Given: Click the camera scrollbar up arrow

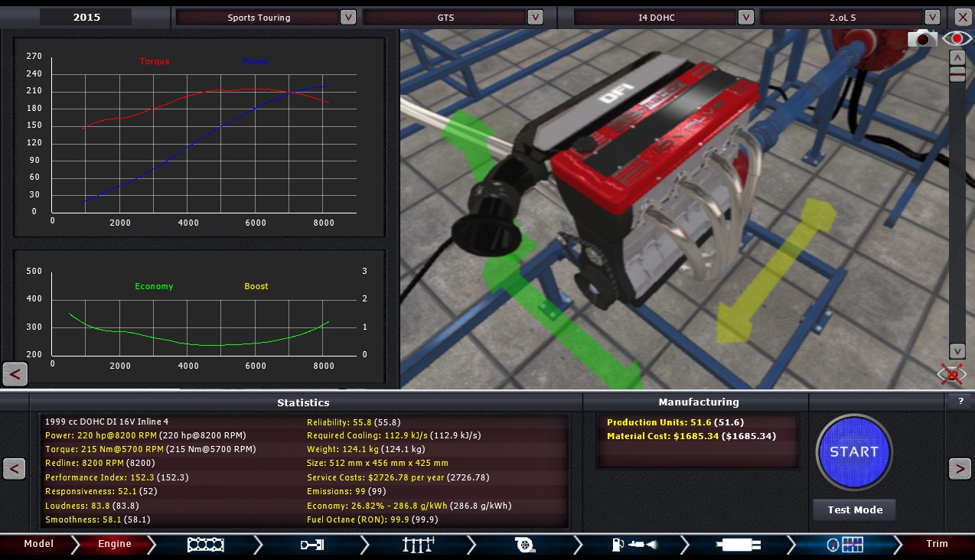Looking at the screenshot, I should coord(957,57).
